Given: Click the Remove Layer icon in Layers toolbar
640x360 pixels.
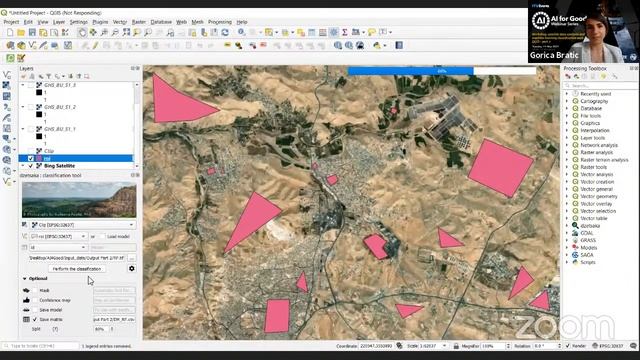Looking at the screenshot, I should [x=87, y=76].
